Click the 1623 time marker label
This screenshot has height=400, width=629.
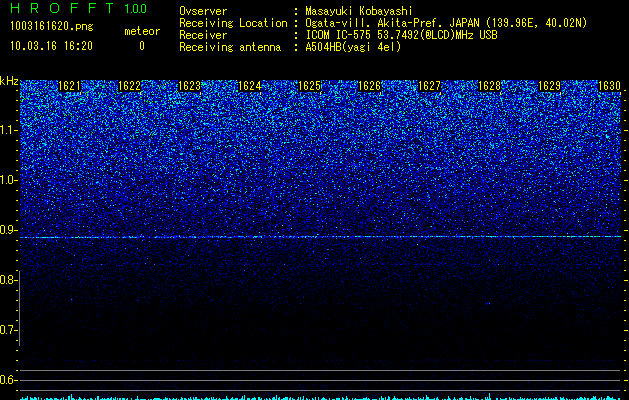(189, 86)
